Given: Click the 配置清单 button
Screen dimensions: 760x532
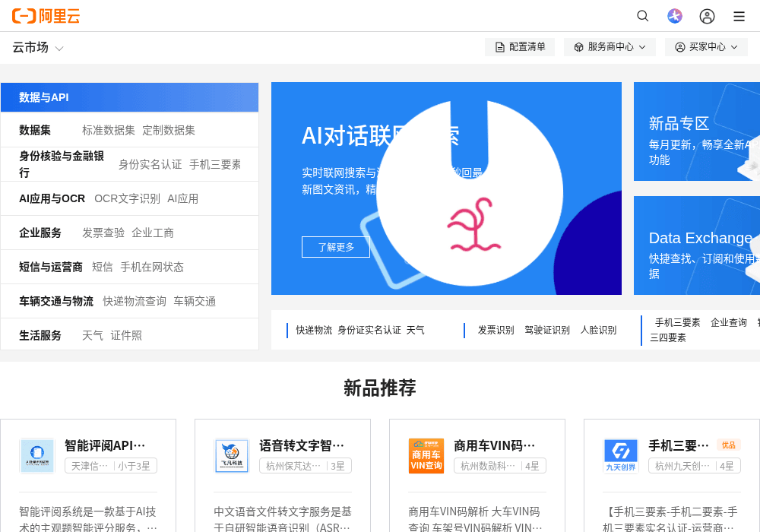Looking at the screenshot, I should click(520, 47).
